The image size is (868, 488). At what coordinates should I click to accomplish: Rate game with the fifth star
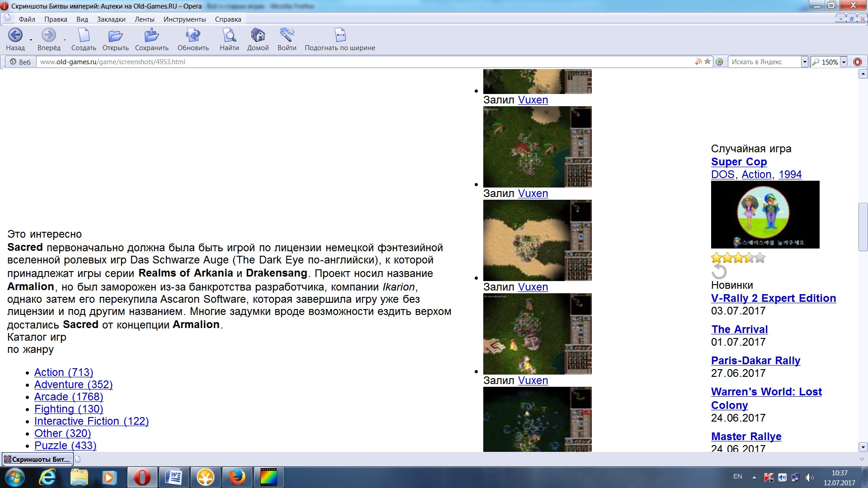click(x=760, y=258)
